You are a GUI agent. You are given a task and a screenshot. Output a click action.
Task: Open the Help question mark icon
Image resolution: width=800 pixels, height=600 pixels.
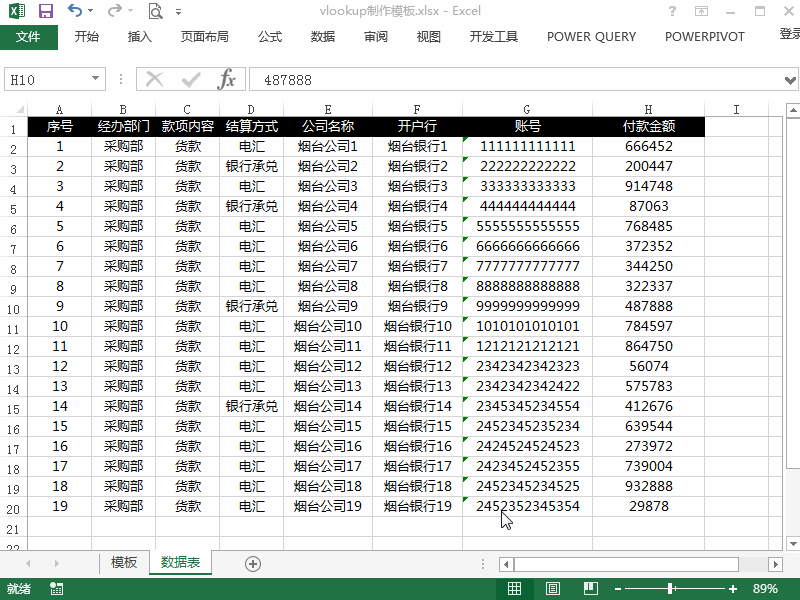tap(672, 11)
